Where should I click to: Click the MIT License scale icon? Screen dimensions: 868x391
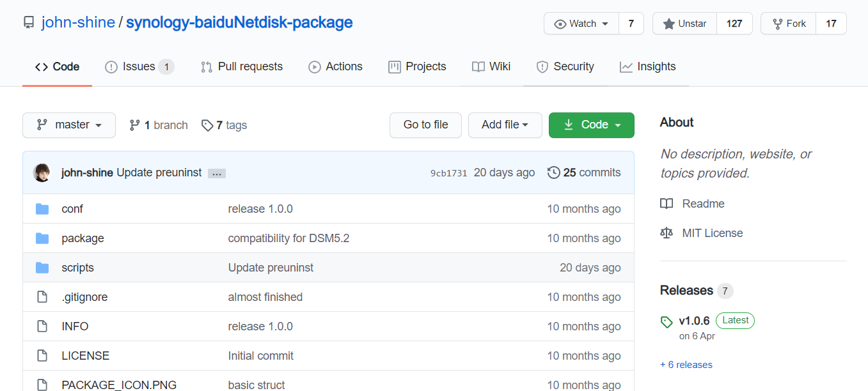pyautogui.click(x=667, y=233)
